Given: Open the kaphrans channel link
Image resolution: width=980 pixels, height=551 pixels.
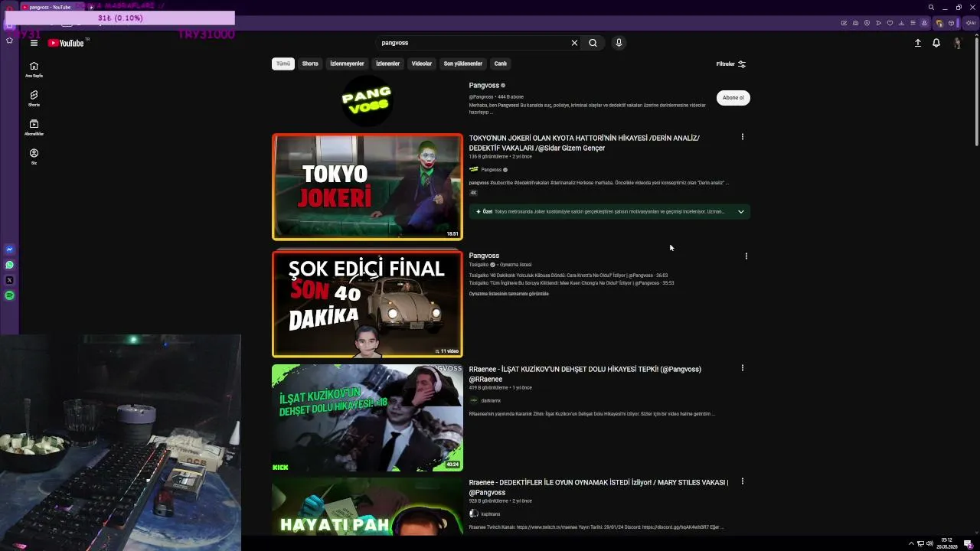Looking at the screenshot, I should 491,514.
